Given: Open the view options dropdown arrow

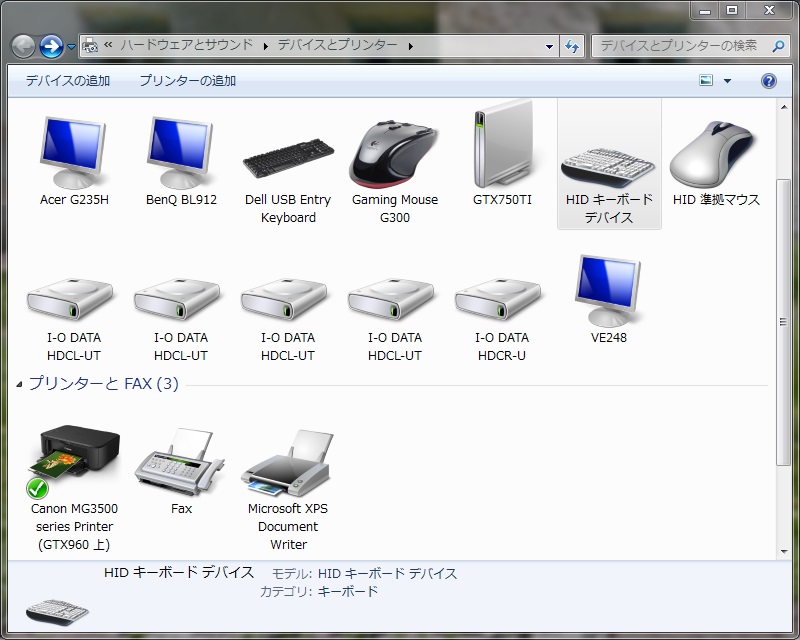Looking at the screenshot, I should (x=728, y=81).
